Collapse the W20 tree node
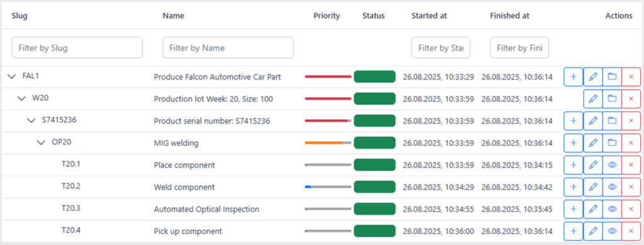 21,99
